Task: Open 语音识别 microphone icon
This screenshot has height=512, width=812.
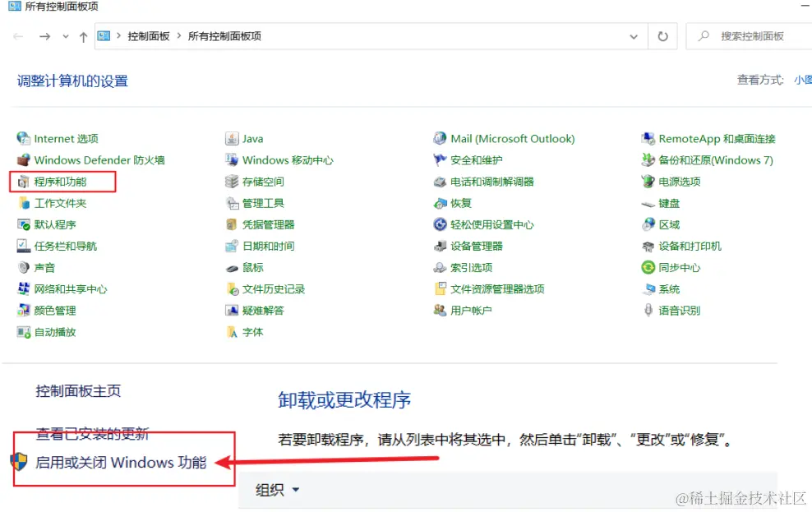Action: (648, 311)
